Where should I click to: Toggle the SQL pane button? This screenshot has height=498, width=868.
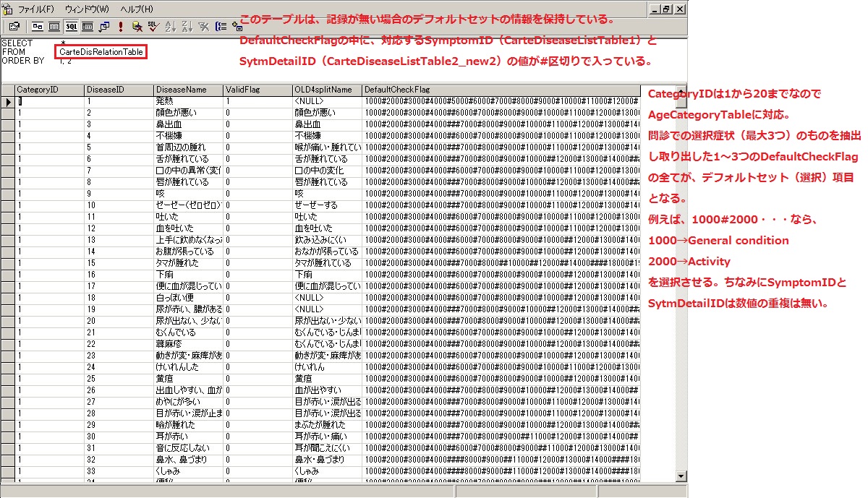point(71,27)
